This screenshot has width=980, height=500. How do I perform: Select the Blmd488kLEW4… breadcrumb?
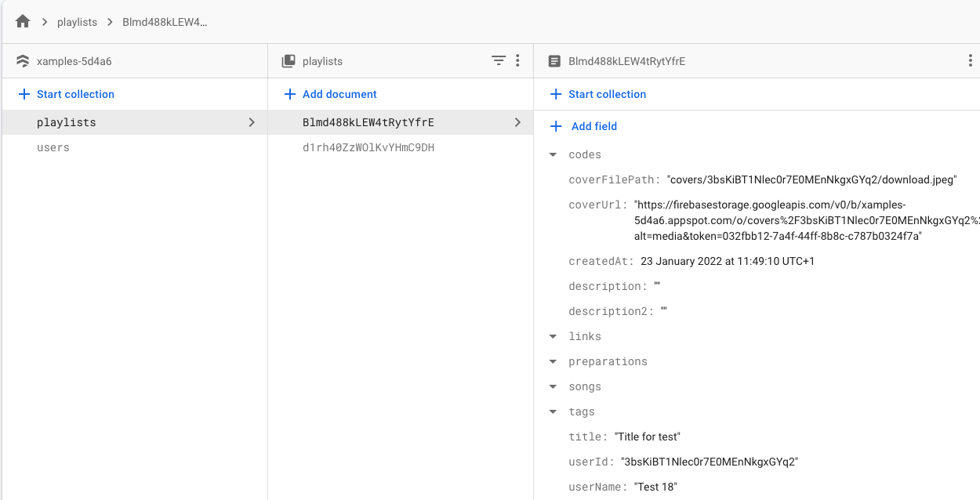coord(165,22)
